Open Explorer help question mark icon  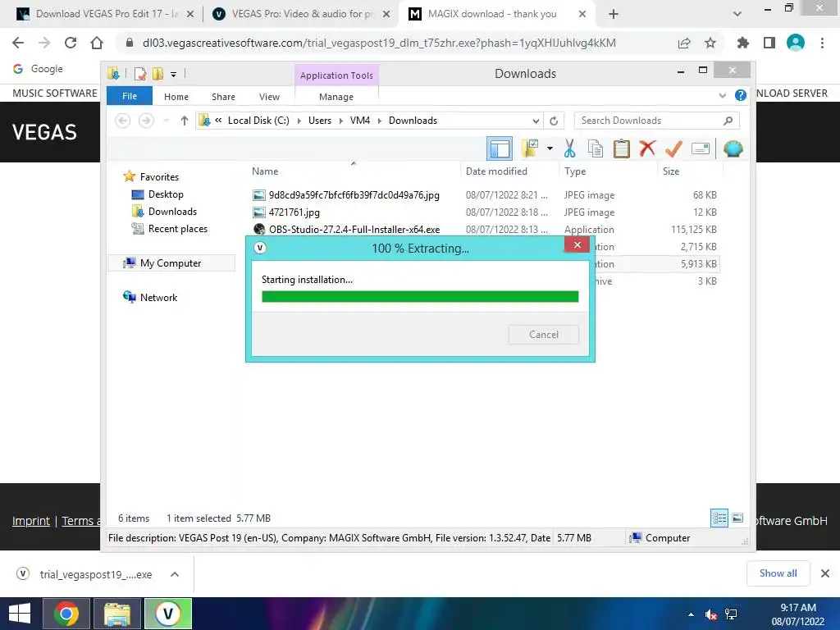click(x=741, y=95)
